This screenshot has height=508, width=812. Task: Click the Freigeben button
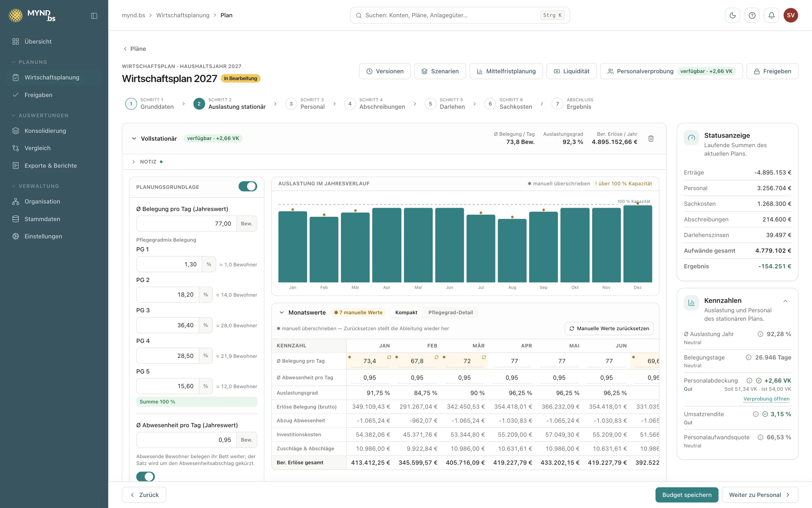pos(772,71)
